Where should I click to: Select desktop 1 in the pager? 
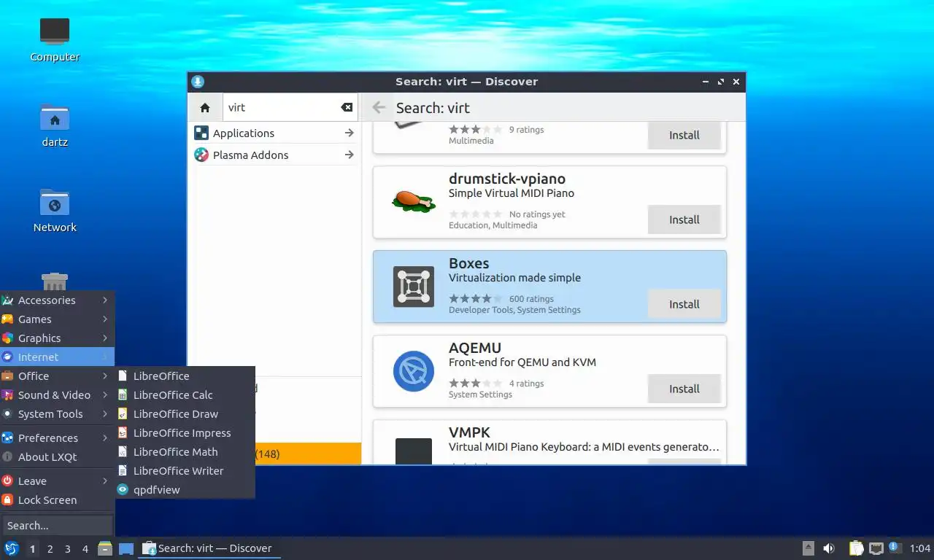[x=33, y=549]
